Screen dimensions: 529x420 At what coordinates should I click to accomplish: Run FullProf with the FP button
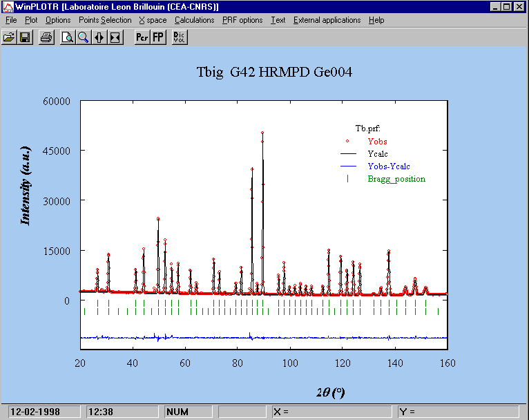(158, 37)
